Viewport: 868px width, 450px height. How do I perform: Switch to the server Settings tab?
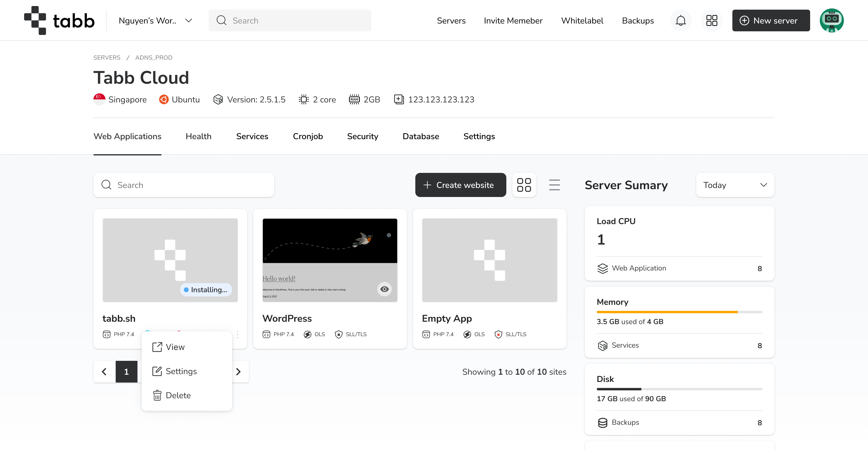coord(479,136)
